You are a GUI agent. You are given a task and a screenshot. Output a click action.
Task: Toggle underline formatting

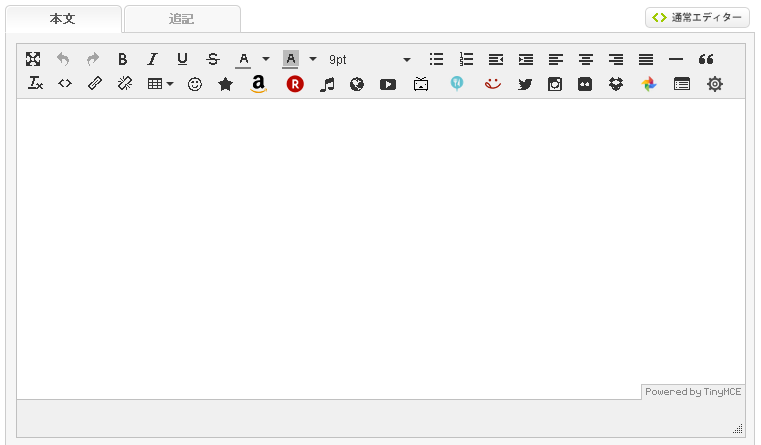point(182,59)
